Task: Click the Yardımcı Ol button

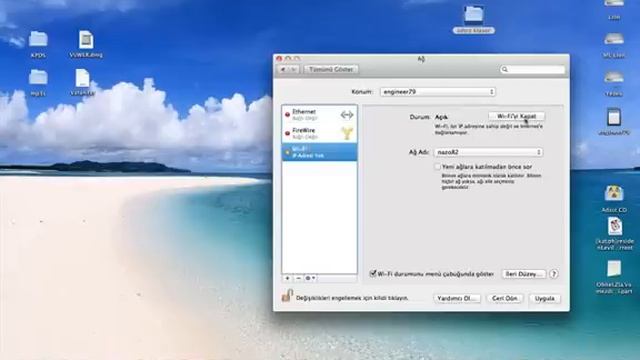Action: coord(457,298)
